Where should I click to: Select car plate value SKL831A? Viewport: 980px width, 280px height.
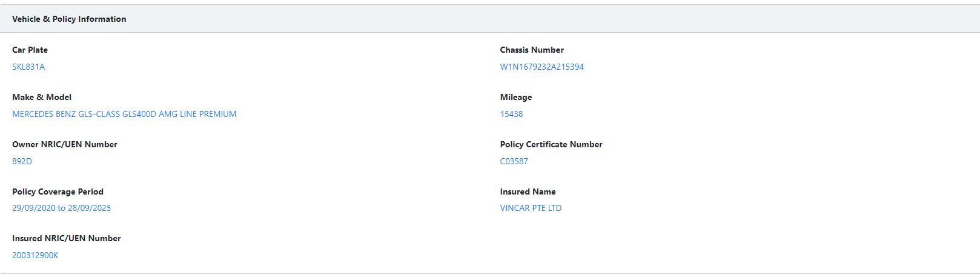coord(28,67)
